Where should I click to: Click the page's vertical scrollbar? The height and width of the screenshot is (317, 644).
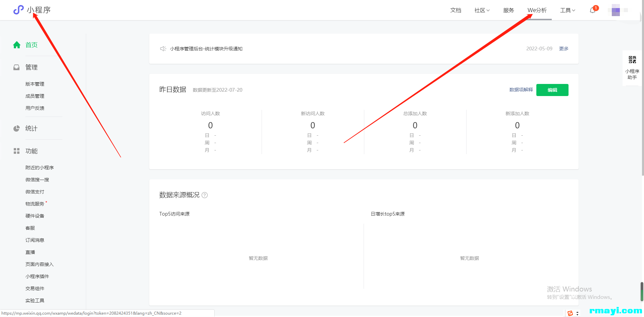click(x=642, y=101)
